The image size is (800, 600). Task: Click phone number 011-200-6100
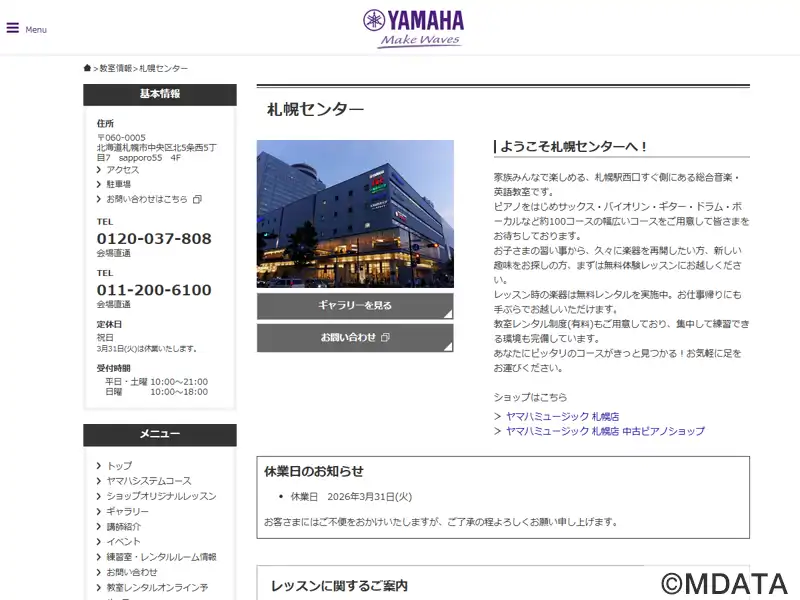tap(154, 290)
